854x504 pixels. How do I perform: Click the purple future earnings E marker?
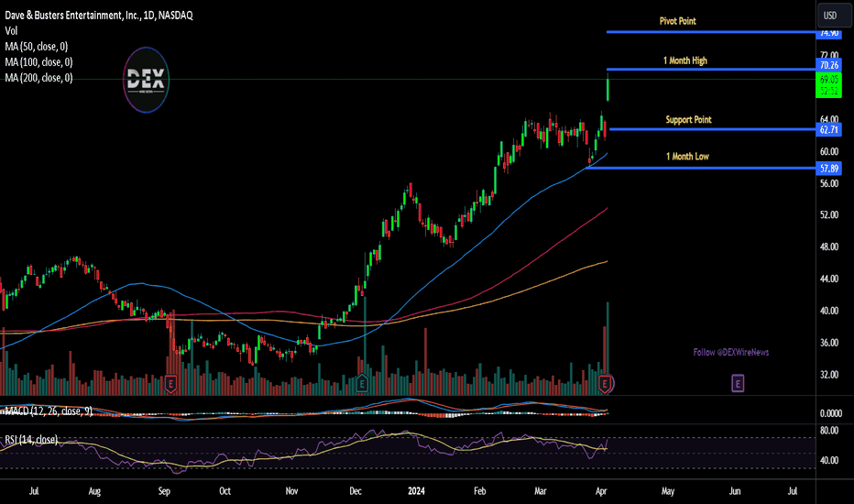(738, 384)
